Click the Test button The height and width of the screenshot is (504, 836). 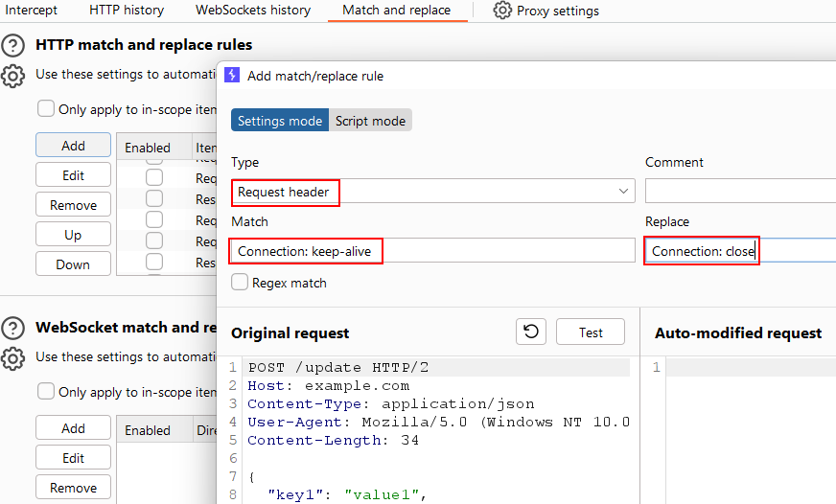click(591, 332)
